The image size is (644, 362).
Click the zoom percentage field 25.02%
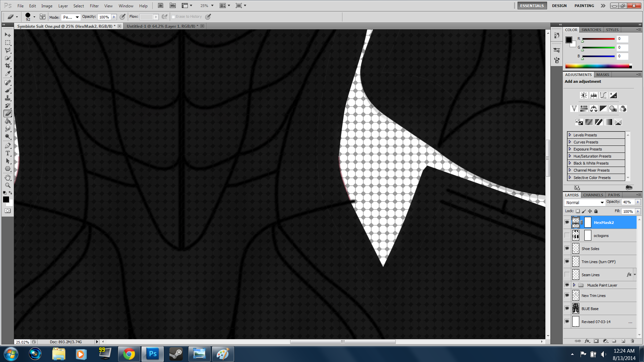coord(23,342)
